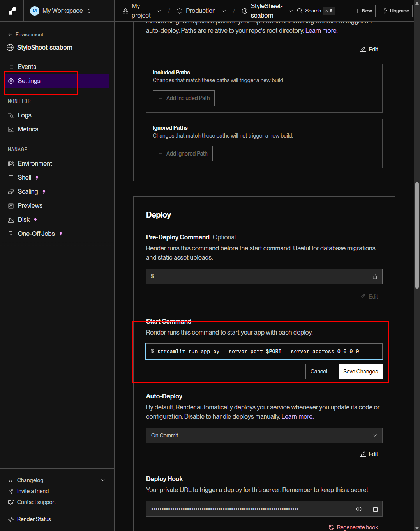The image size is (420, 531).
Task: Click Edit for build filter paths
Action: coord(369,50)
